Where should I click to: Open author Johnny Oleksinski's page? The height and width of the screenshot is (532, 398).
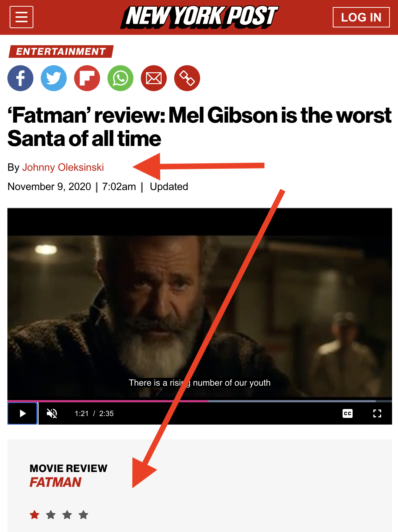pos(63,167)
